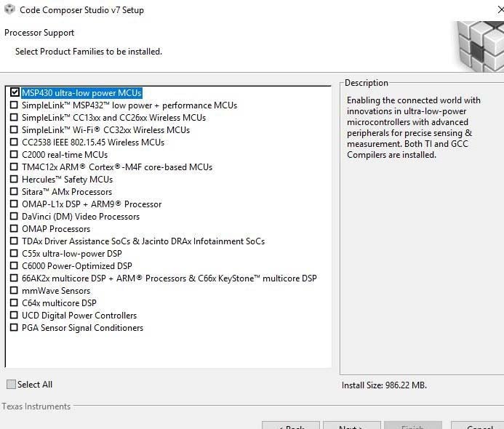The width and height of the screenshot is (504, 429).
Task: Check C64x multicore DSP checkbox
Action: click(x=14, y=302)
